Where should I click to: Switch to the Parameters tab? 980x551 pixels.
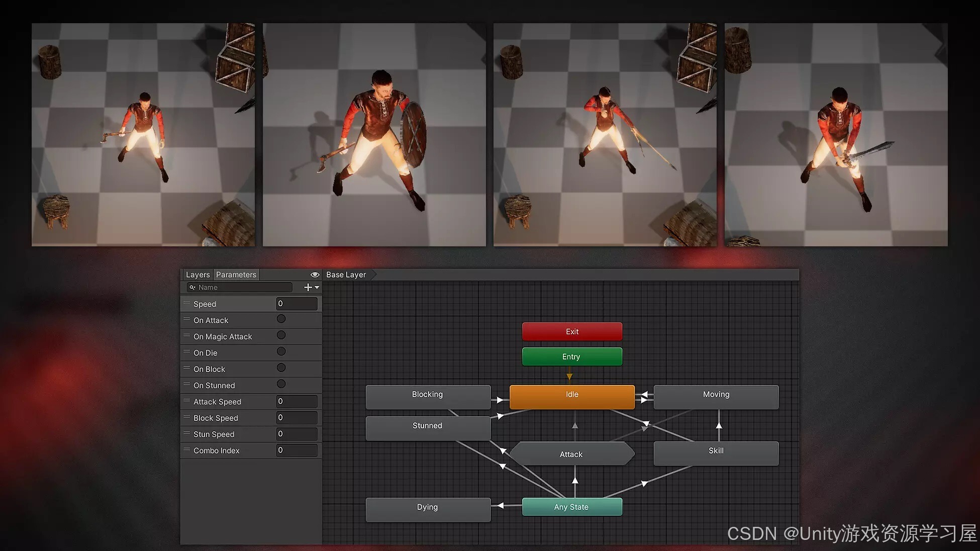coord(236,274)
